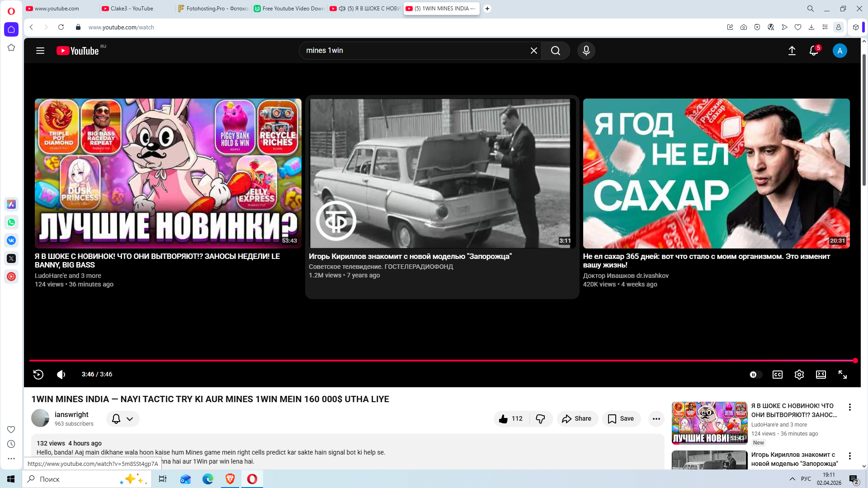This screenshot has width=868, height=488.
Task: Switch to the Fotohosting.Pro browser tab
Action: click(212, 9)
